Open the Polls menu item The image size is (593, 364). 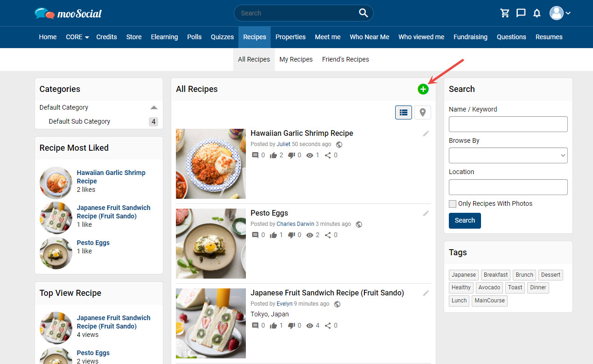[194, 37]
